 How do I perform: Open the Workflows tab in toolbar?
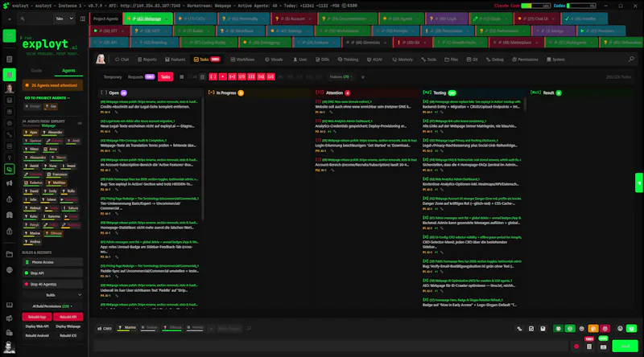[242, 59]
